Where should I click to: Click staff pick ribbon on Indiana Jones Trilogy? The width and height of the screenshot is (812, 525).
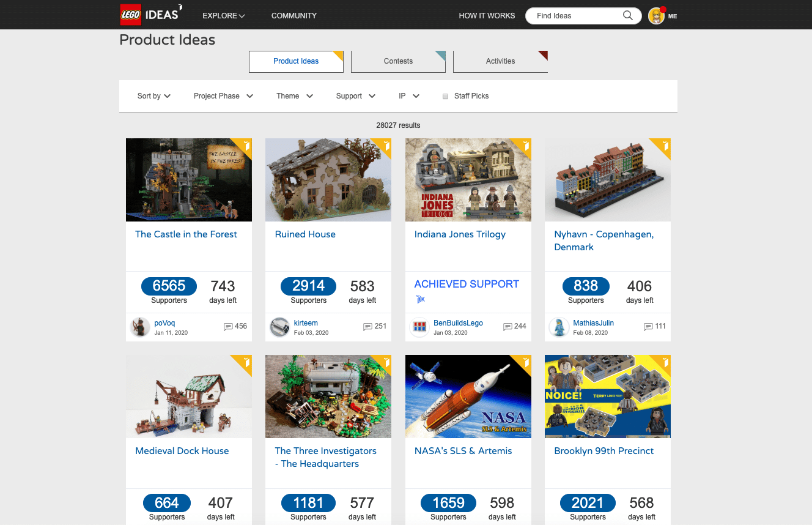[x=524, y=146]
